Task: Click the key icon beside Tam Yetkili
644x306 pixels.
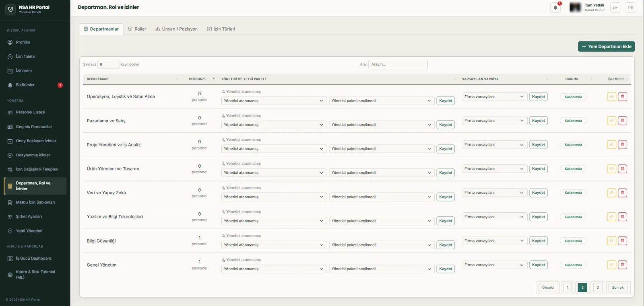Action: [x=615, y=7]
